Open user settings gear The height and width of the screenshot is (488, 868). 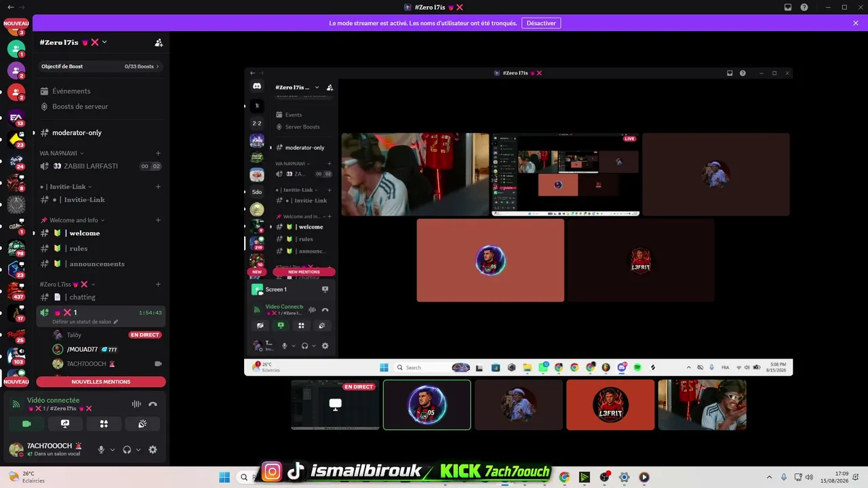pos(153,449)
